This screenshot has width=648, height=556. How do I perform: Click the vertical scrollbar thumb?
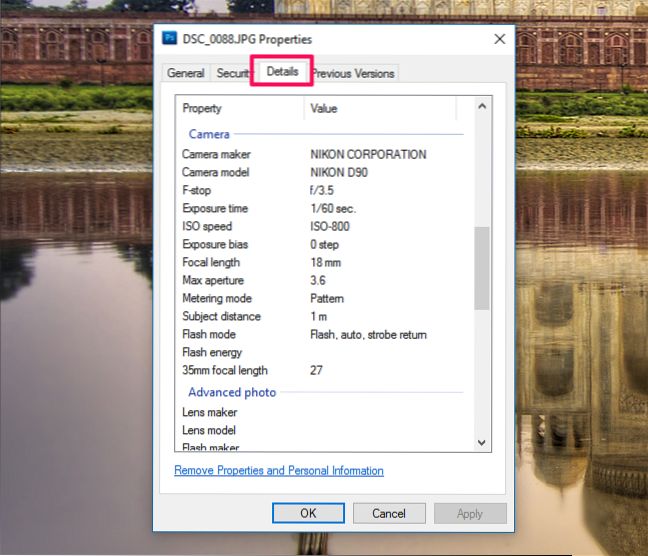(481, 267)
